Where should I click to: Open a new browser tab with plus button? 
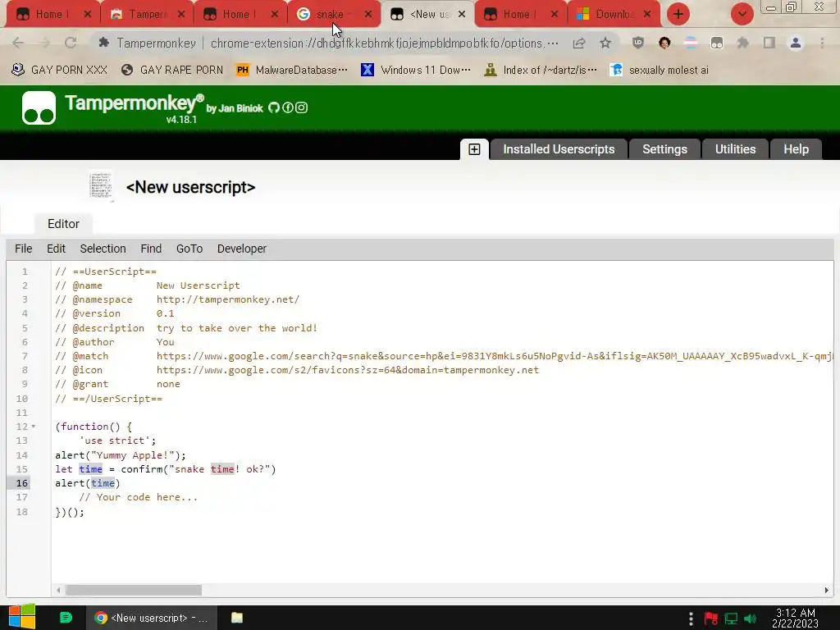pyautogui.click(x=678, y=14)
